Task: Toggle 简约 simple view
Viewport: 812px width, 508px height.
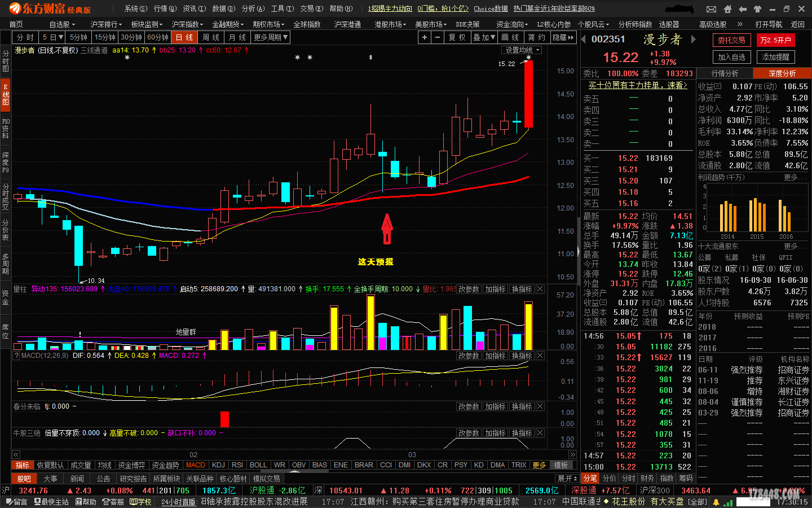Action: pyautogui.click(x=536, y=37)
